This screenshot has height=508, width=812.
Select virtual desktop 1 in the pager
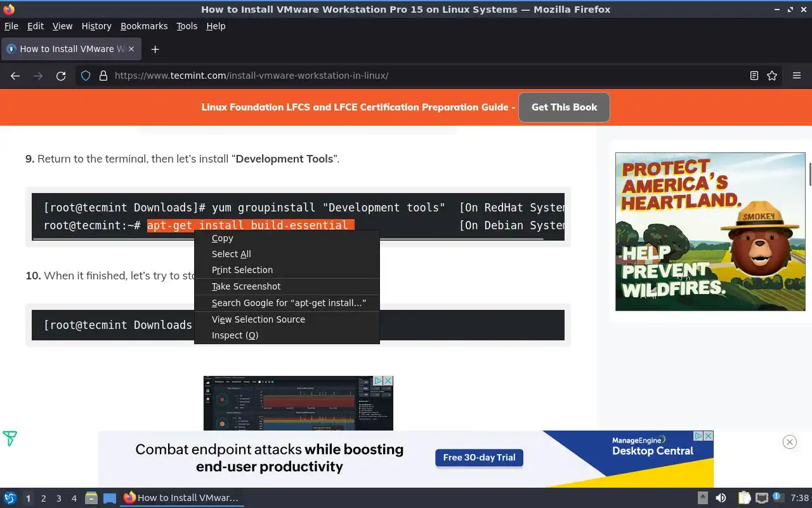[28, 498]
